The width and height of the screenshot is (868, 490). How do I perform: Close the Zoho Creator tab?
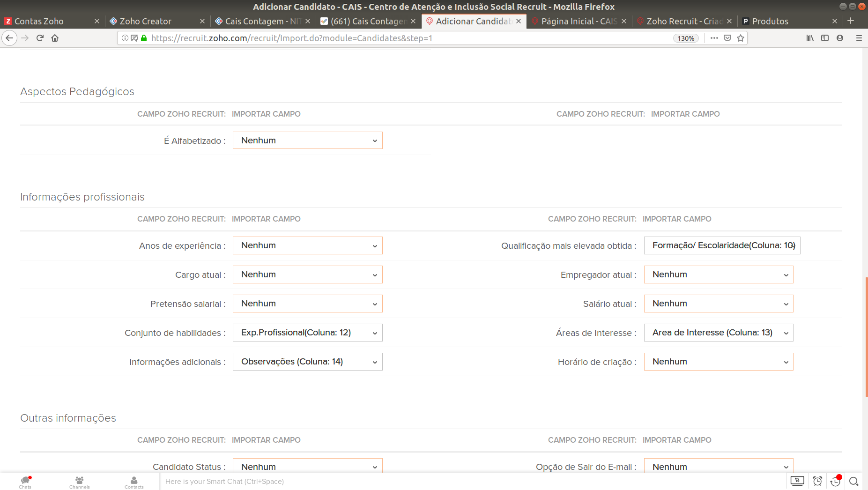pos(202,21)
